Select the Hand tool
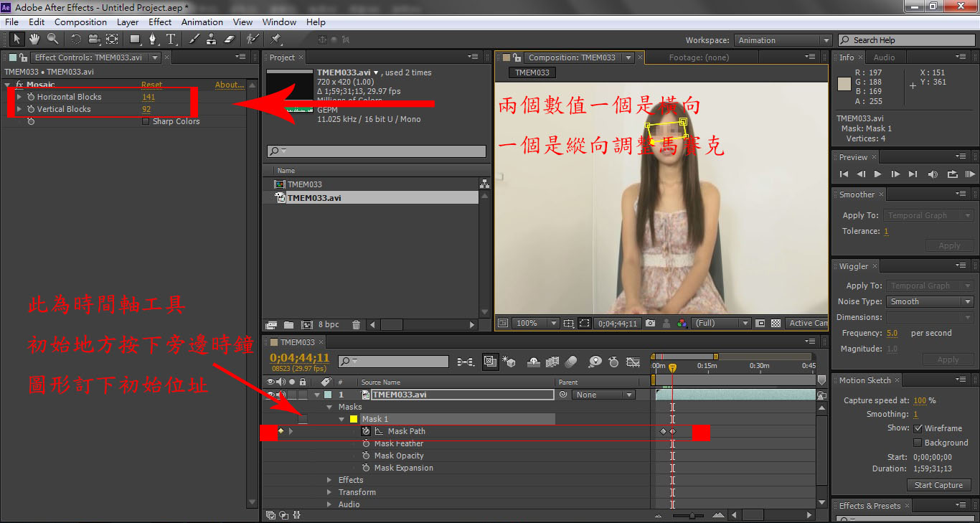The width and height of the screenshot is (980, 523). (34, 39)
